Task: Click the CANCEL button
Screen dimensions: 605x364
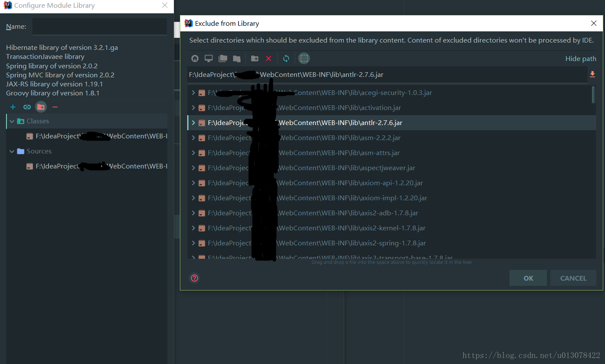Action: tap(573, 278)
